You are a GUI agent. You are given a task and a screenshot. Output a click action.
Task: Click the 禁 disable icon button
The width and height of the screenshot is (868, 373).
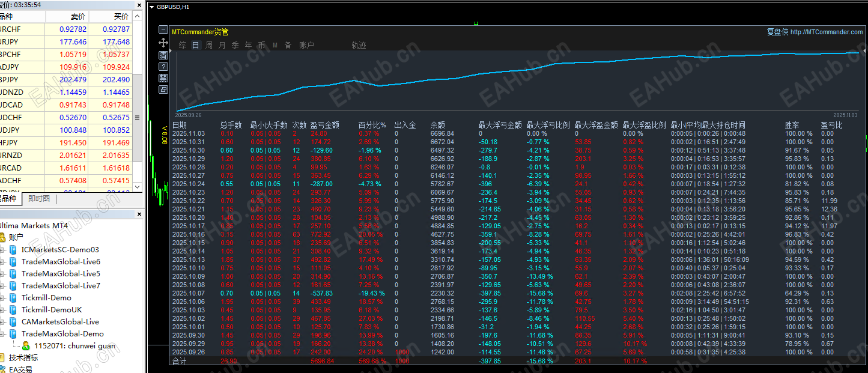tap(163, 78)
